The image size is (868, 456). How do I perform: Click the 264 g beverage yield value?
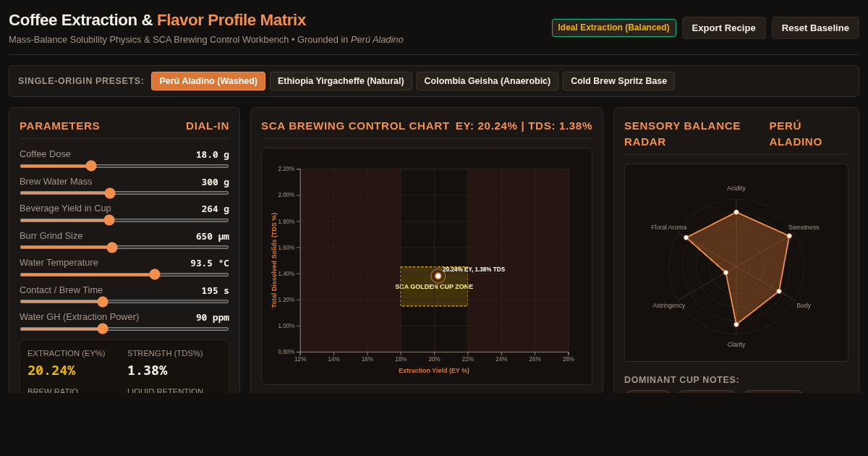(x=216, y=208)
